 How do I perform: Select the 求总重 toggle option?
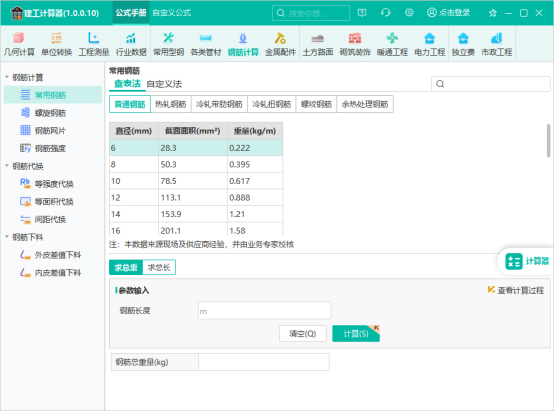coord(126,267)
